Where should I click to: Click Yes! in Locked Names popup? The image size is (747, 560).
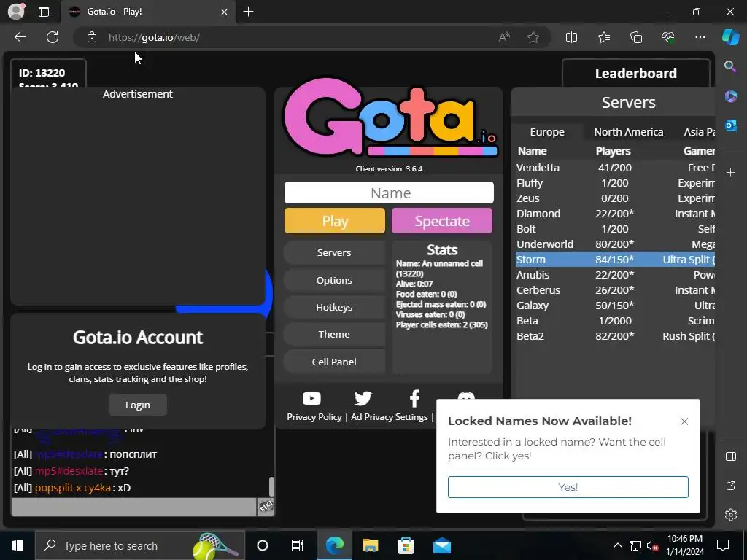(568, 486)
